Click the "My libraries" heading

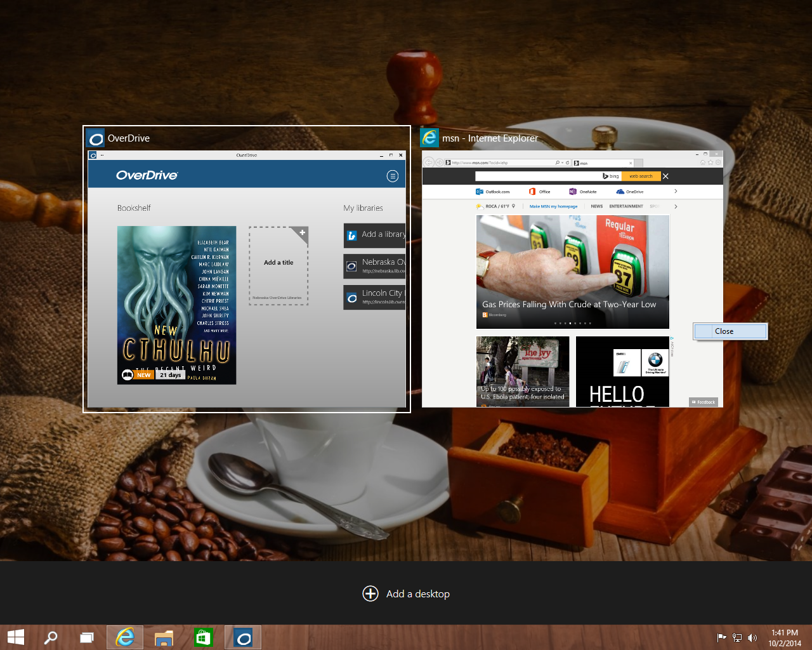[363, 208]
